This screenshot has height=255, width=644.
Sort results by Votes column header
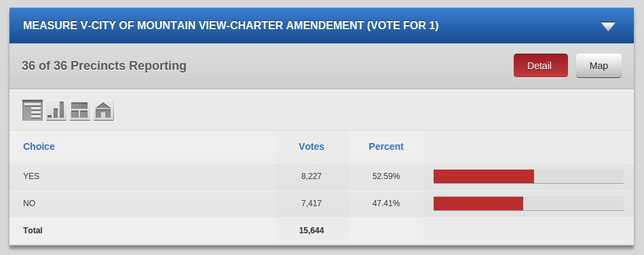point(311,146)
